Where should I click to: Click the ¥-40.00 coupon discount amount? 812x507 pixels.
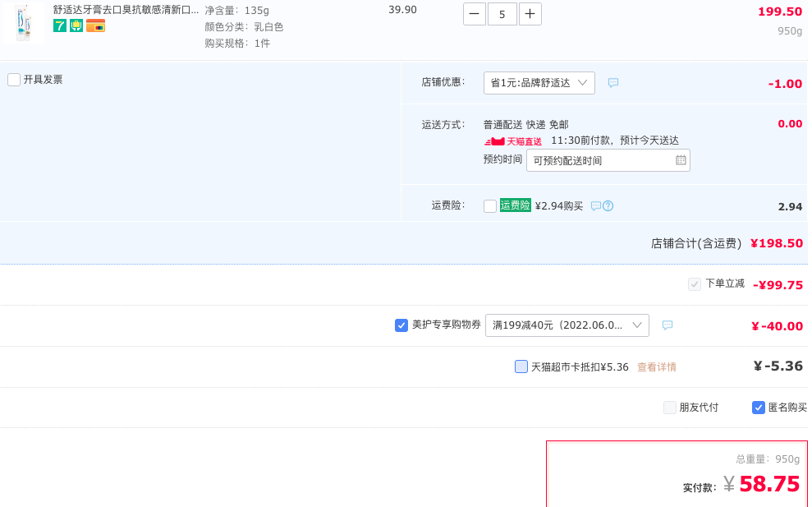click(778, 326)
